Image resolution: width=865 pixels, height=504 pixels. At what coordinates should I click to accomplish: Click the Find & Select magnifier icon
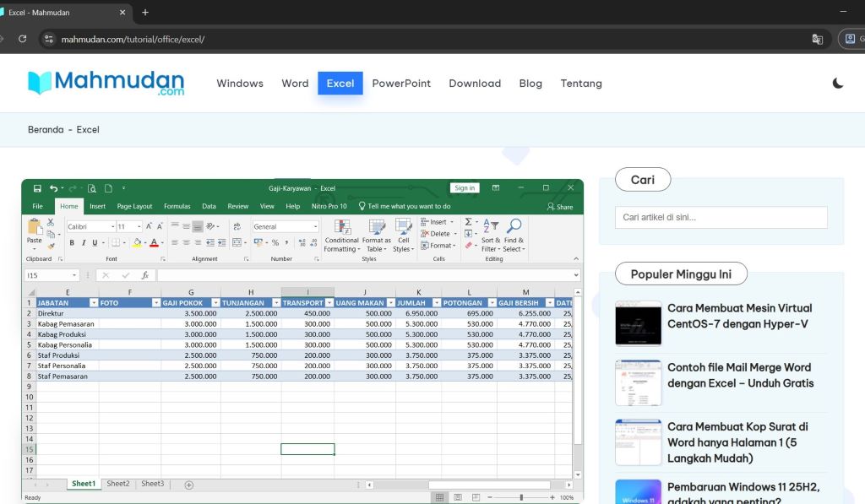(514, 226)
